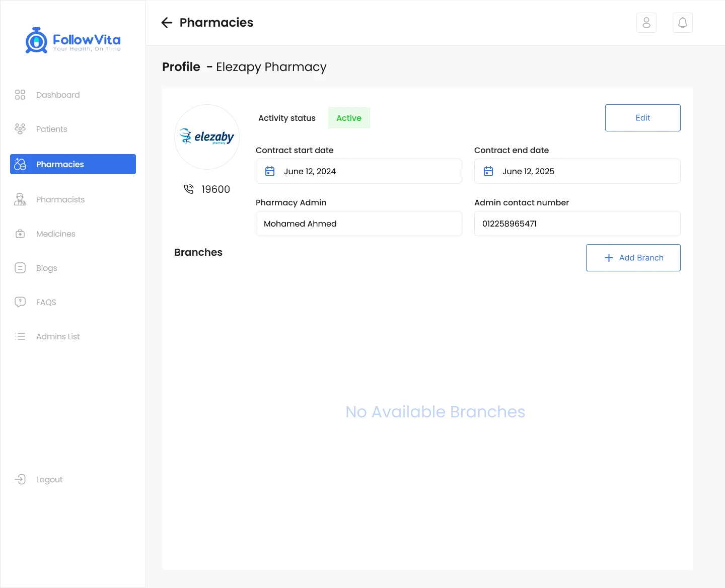Click the Logout icon in sidebar
The height and width of the screenshot is (588, 725).
point(20,479)
